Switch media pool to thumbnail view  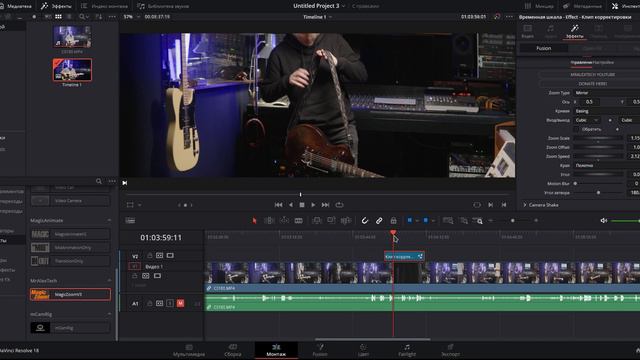click(58, 17)
